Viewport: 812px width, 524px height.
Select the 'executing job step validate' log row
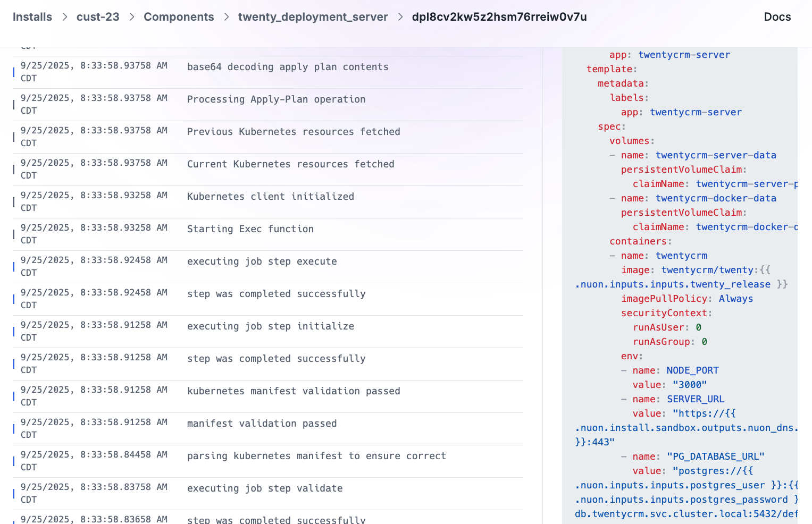coord(265,488)
